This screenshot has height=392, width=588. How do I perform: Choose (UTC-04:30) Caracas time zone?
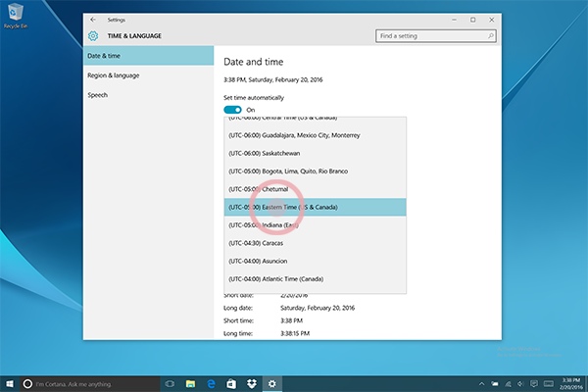(x=315, y=243)
